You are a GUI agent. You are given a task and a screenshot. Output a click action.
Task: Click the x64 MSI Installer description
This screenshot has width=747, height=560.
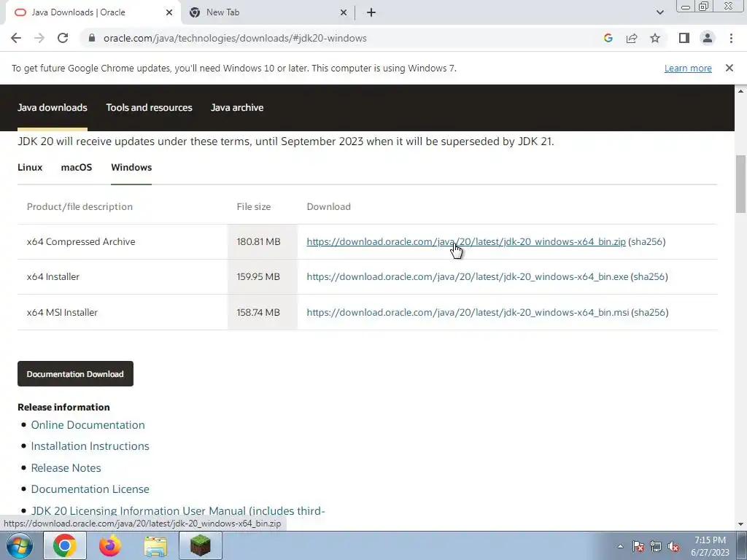tap(62, 312)
